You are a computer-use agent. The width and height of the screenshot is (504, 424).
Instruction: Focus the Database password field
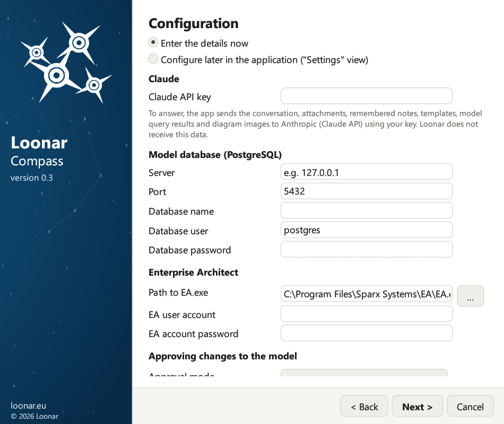(x=367, y=249)
